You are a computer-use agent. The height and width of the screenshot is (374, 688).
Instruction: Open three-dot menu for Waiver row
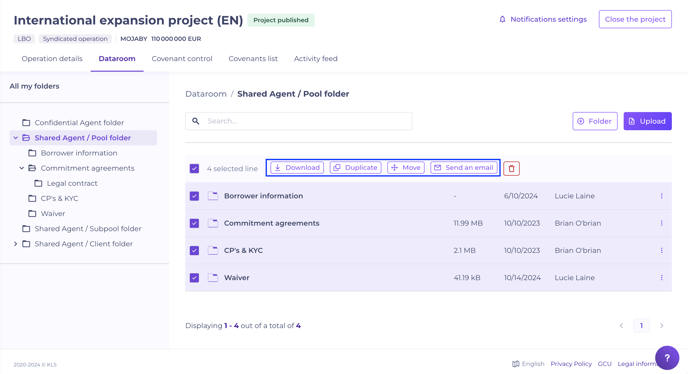coord(661,277)
